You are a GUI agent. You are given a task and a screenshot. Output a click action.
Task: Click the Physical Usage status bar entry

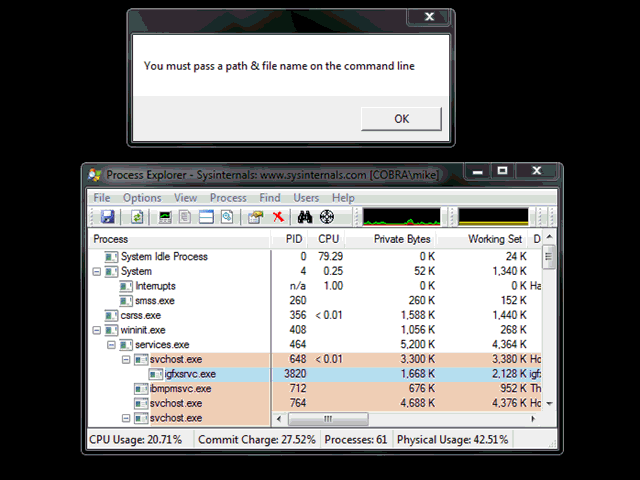click(452, 440)
